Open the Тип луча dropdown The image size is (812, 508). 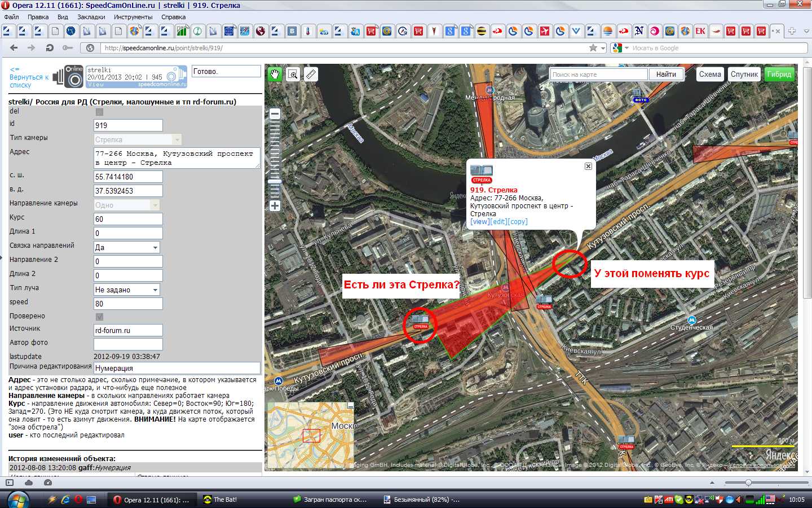coord(127,290)
